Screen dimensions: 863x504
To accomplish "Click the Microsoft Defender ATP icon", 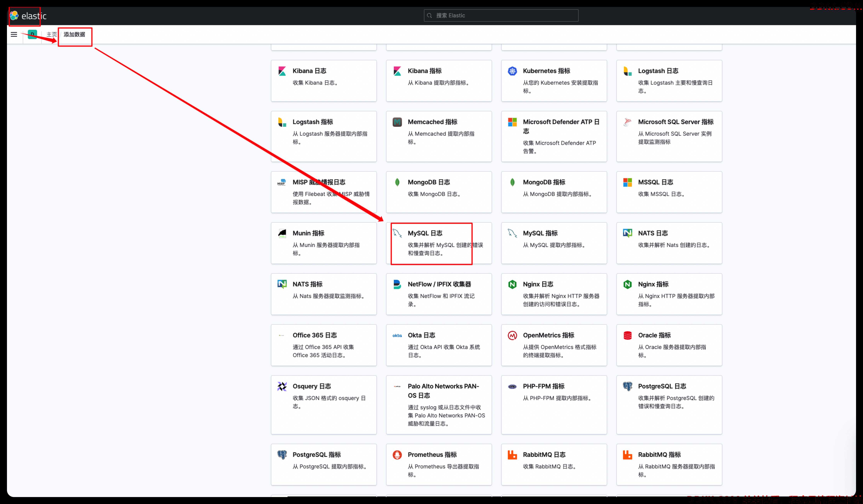I will tap(512, 122).
